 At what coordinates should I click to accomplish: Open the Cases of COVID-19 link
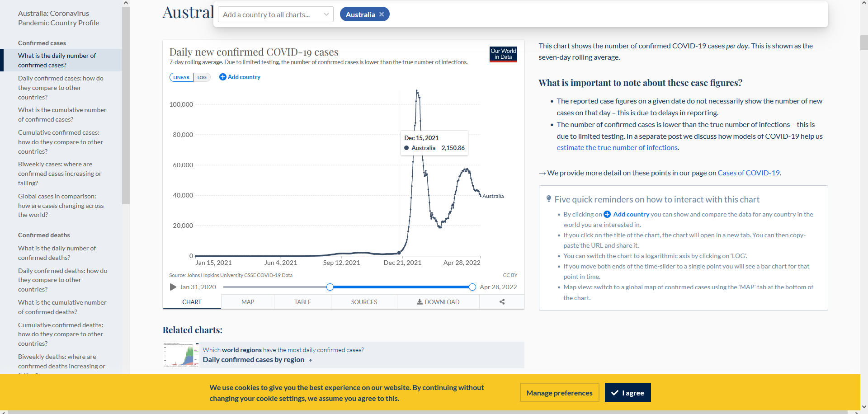[x=748, y=173]
